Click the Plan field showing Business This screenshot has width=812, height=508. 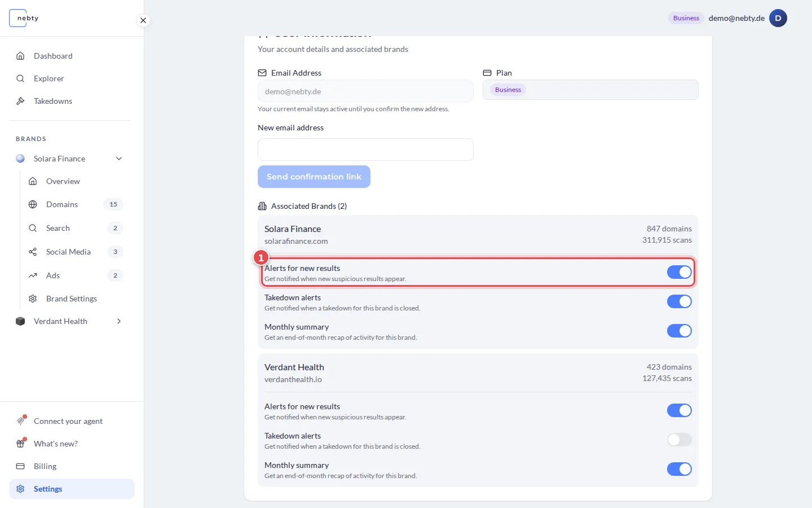tap(590, 90)
